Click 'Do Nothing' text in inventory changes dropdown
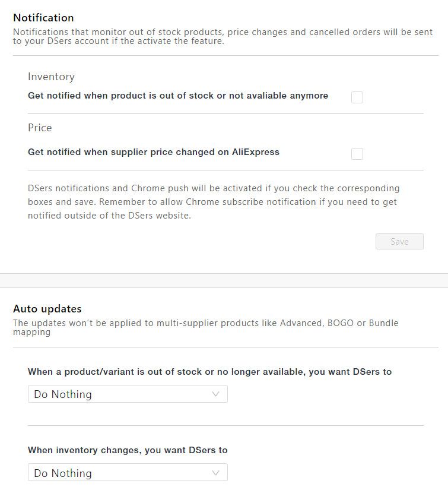 click(63, 473)
